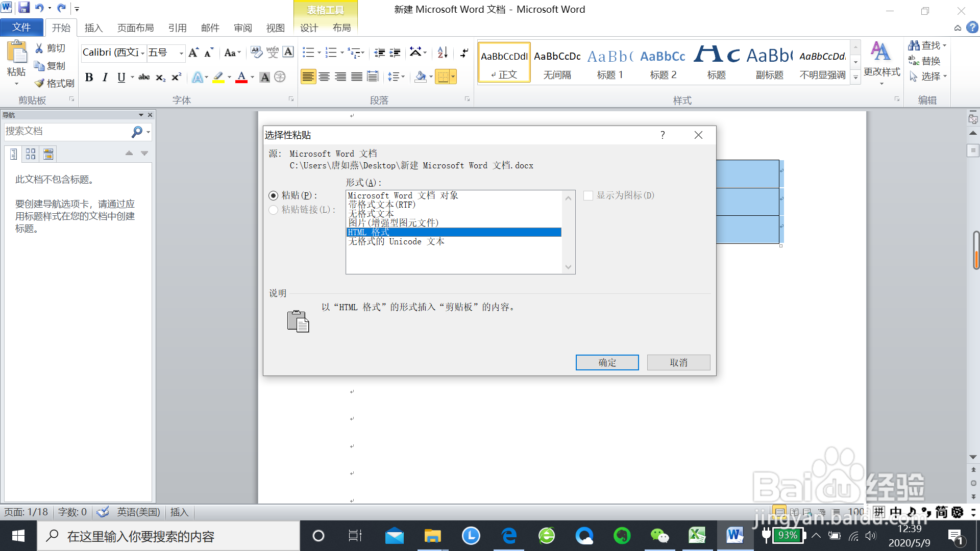Open WeChat from the taskbar
Viewport: 980px width, 551px height.
click(659, 536)
